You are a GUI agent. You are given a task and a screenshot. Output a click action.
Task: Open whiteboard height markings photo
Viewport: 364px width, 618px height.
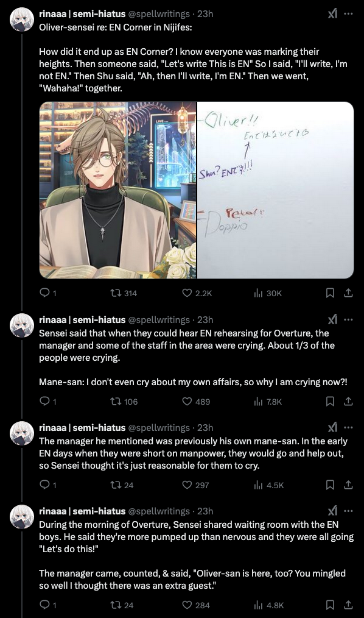276,190
